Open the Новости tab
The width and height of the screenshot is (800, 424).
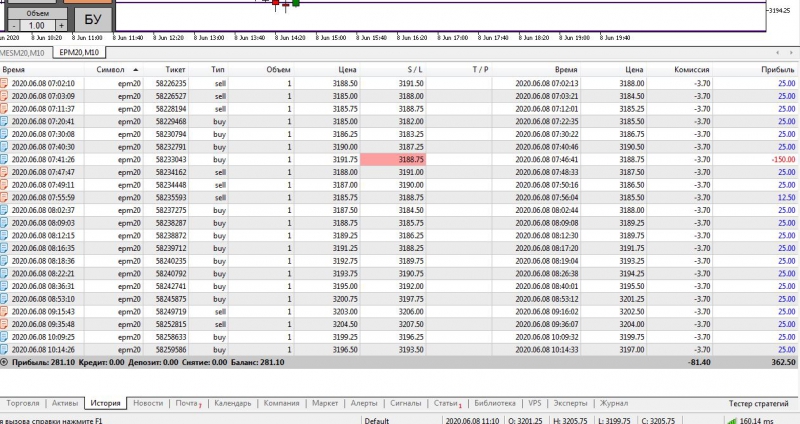coord(148,403)
